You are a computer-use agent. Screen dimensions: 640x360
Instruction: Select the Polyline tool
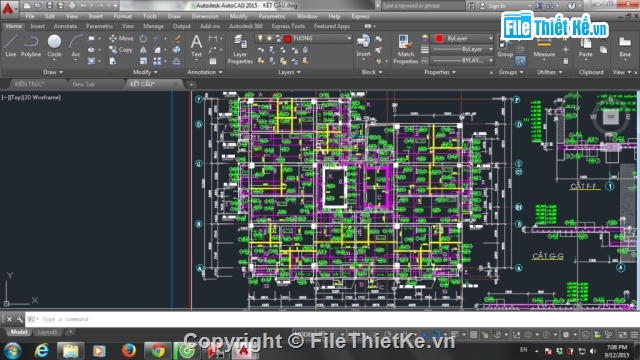pos(31,46)
